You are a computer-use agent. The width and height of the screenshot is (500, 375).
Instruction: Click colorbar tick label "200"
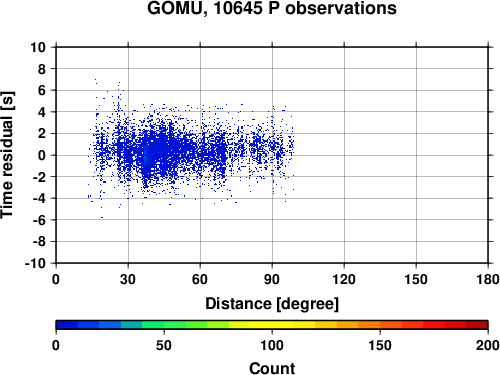click(488, 345)
